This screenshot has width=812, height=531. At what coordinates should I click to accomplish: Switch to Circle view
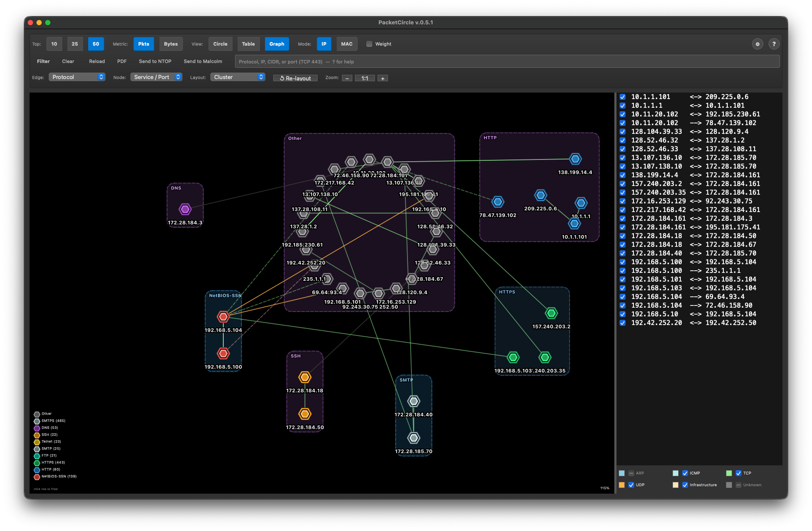coord(220,44)
